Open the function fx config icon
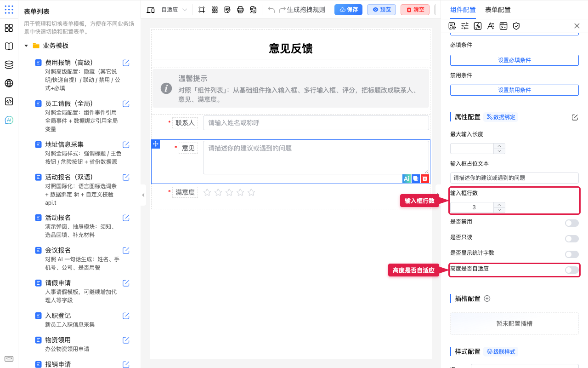588x368 pixels. click(478, 26)
